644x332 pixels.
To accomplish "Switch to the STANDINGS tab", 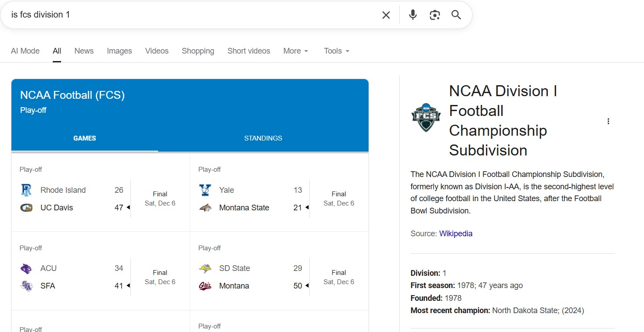I will [263, 138].
